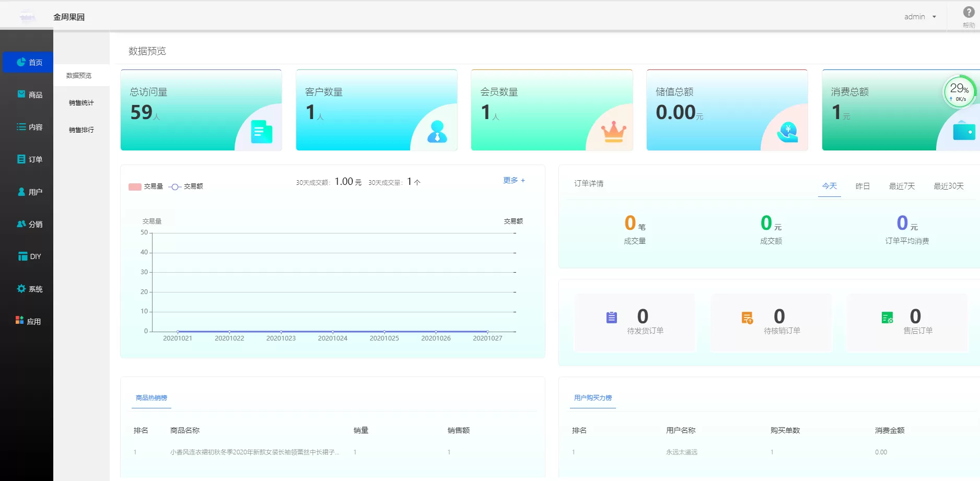Show orders for 最近30天
Image resolution: width=980 pixels, height=481 pixels.
pyautogui.click(x=948, y=186)
